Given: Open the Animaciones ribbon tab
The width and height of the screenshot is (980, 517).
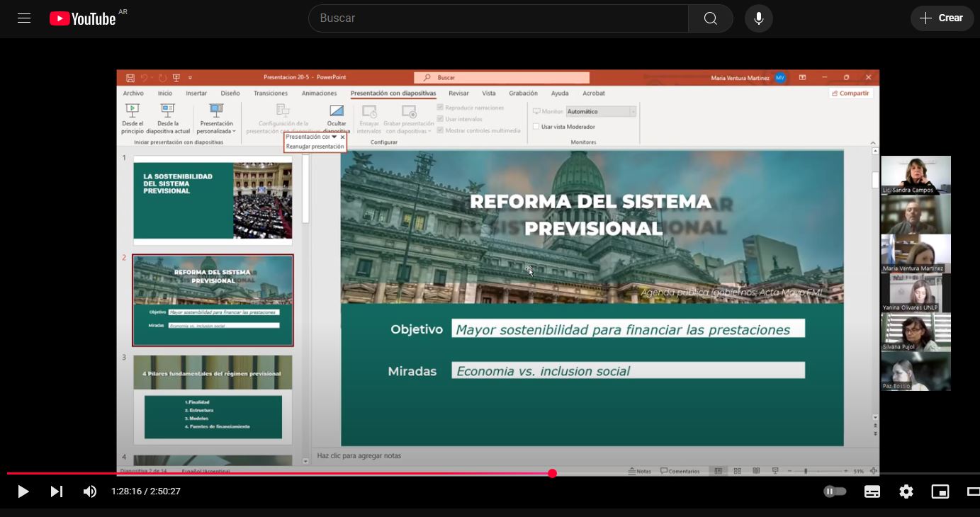Looking at the screenshot, I should click(319, 93).
